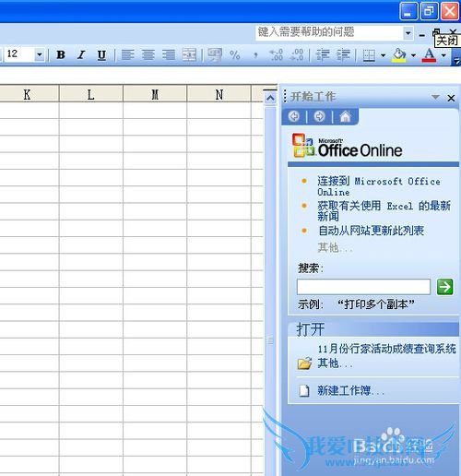Viewport: 461px width, 476px height.
Task: Click the new workbook page icon
Action: coord(304,390)
